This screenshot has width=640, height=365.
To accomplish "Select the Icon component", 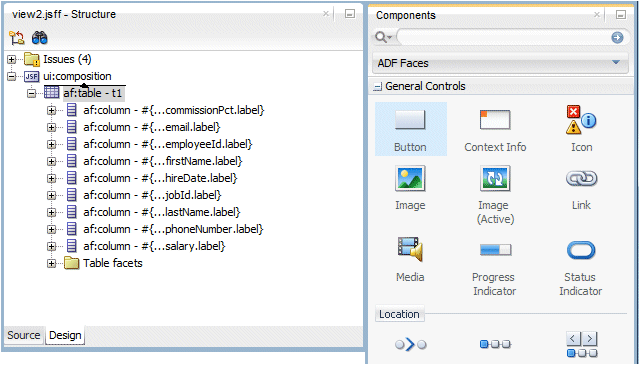I will pyautogui.click(x=581, y=129).
